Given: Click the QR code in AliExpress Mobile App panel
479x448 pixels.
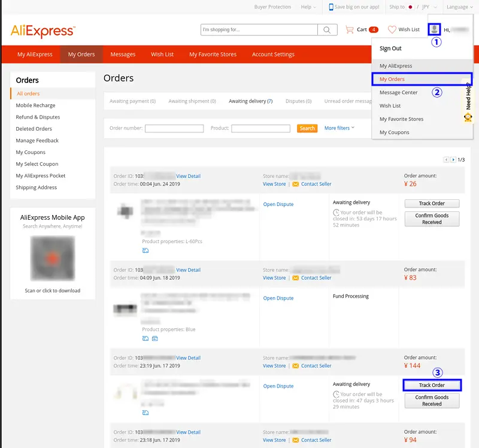Looking at the screenshot, I should [x=53, y=258].
